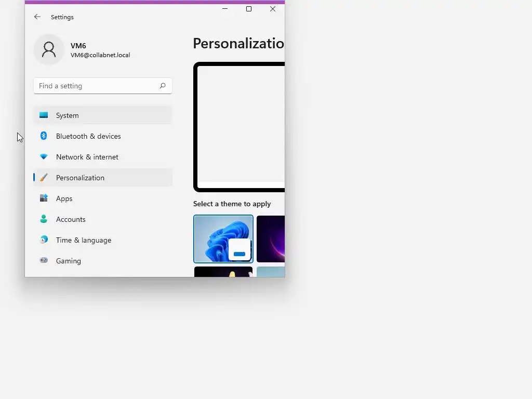
Task: Go to Gaming settings
Action: pyautogui.click(x=103, y=261)
